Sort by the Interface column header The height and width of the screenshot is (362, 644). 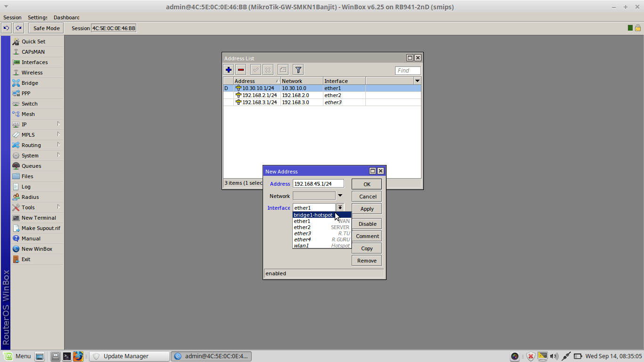point(344,81)
